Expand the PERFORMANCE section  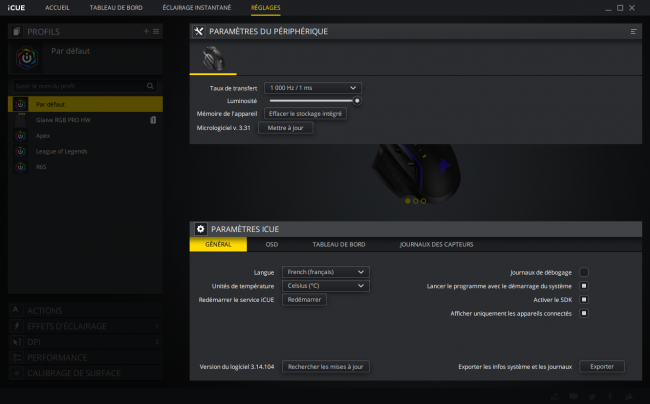85,357
